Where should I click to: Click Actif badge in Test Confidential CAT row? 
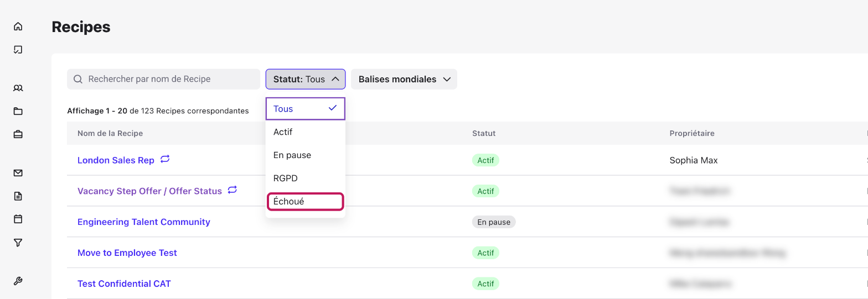[485, 284]
